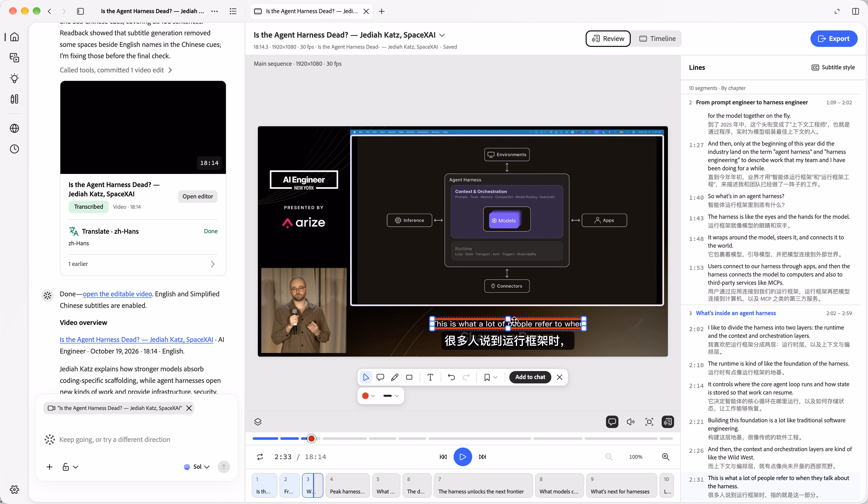Screen dimensions: 868x504
Task: Zoom in with the magnifier plus icon
Action: [x=666, y=457]
